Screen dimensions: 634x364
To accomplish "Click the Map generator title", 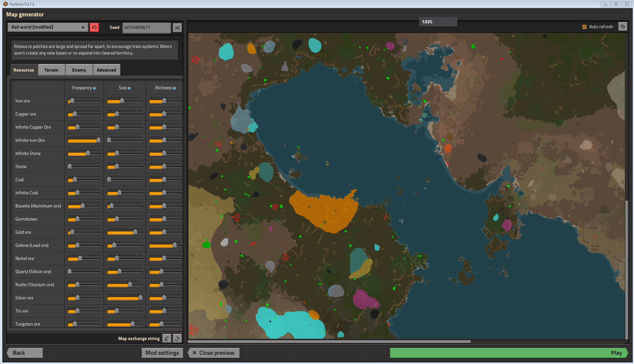I will point(25,14).
